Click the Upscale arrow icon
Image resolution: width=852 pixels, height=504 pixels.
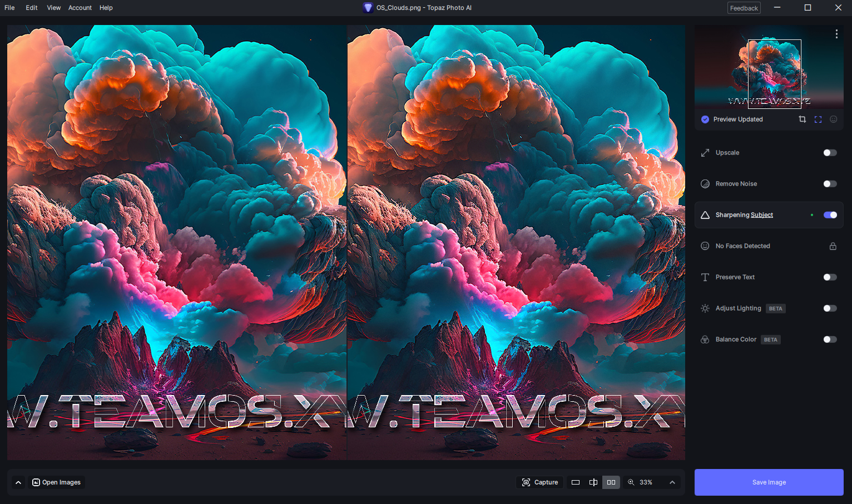click(x=705, y=153)
